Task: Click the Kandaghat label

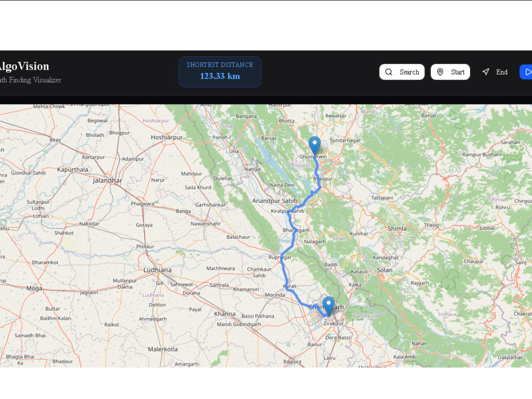Action: (386, 258)
